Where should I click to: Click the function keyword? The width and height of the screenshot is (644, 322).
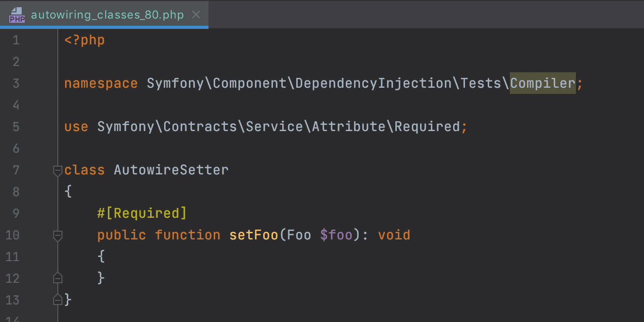188,235
